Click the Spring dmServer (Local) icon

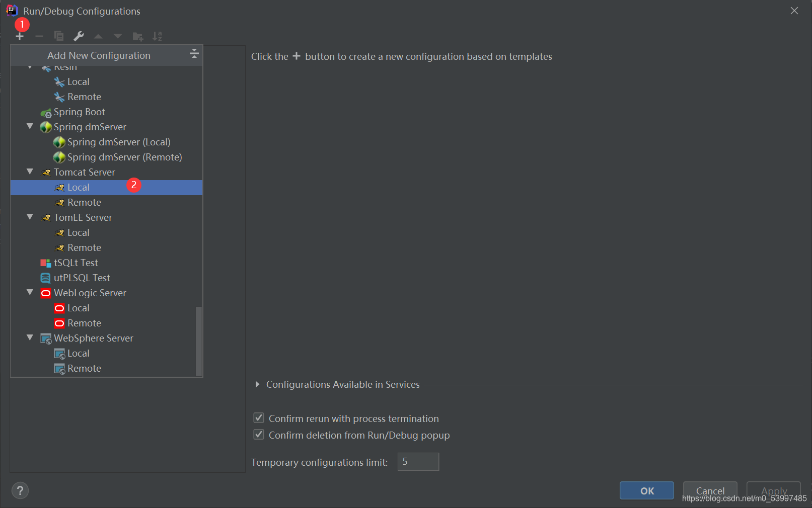(59, 142)
